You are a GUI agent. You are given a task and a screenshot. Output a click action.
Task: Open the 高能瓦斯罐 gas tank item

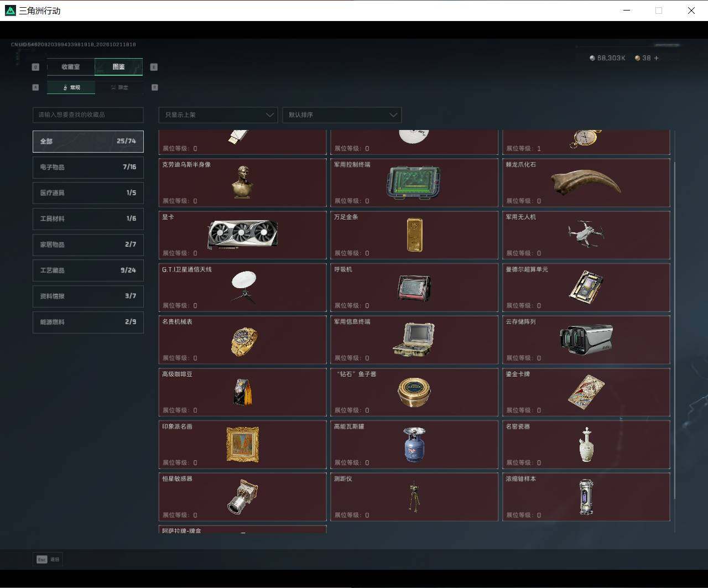coord(414,445)
